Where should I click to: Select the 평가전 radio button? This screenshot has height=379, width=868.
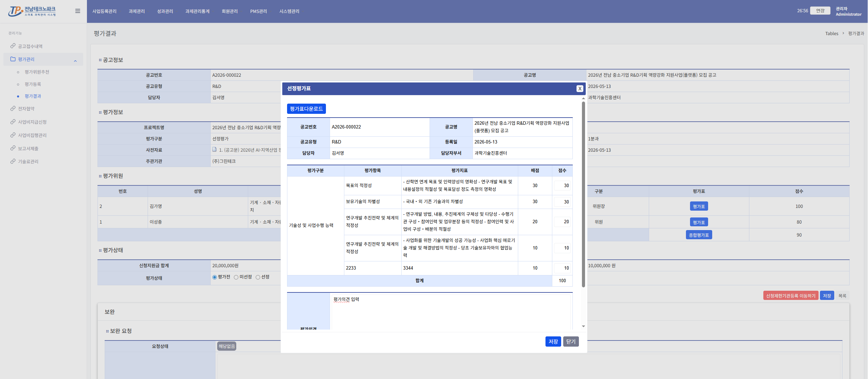tap(214, 277)
